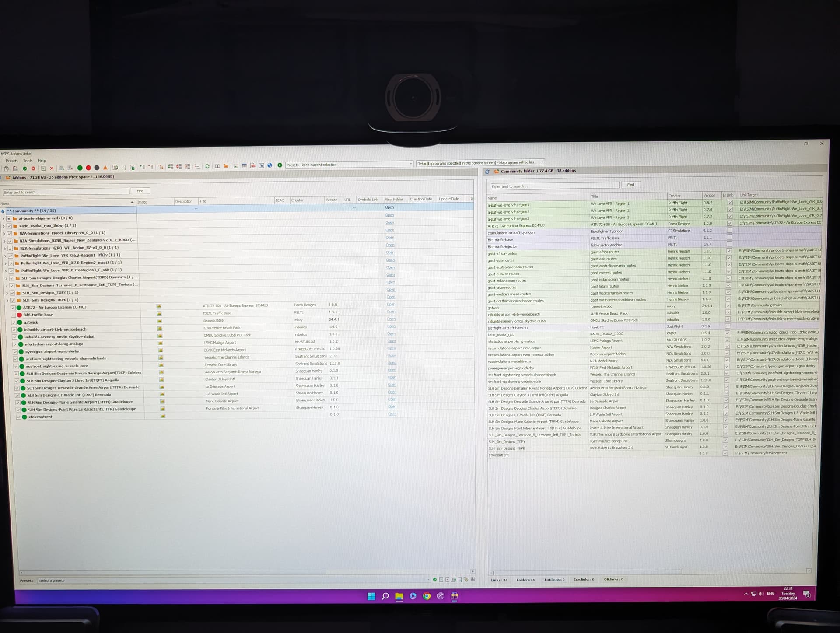This screenshot has height=633, width=840.
Task: Click Find button in Community folder panel
Action: [630, 185]
